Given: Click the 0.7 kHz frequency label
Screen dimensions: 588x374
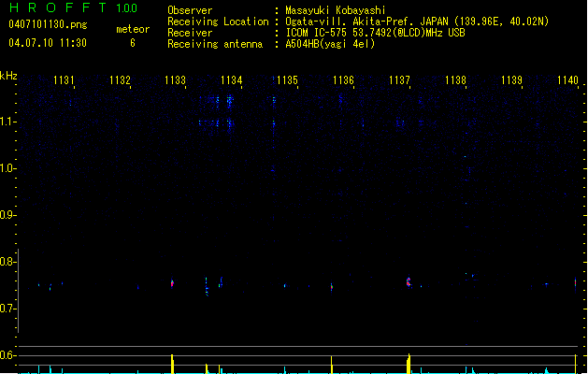Looking at the screenshot, I should pyautogui.click(x=7, y=309).
